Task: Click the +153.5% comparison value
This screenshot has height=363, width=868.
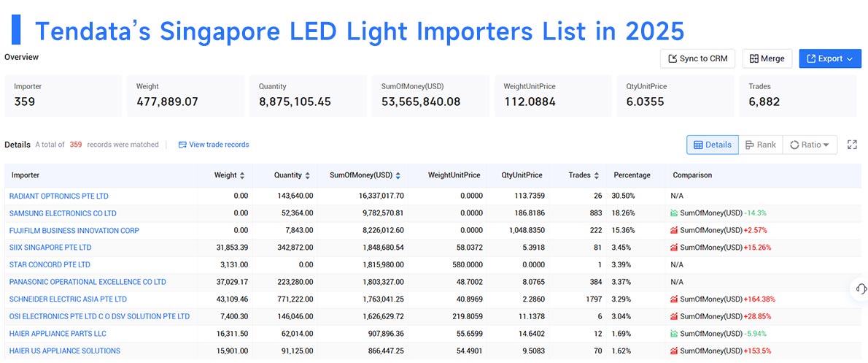Action: pyautogui.click(x=756, y=351)
